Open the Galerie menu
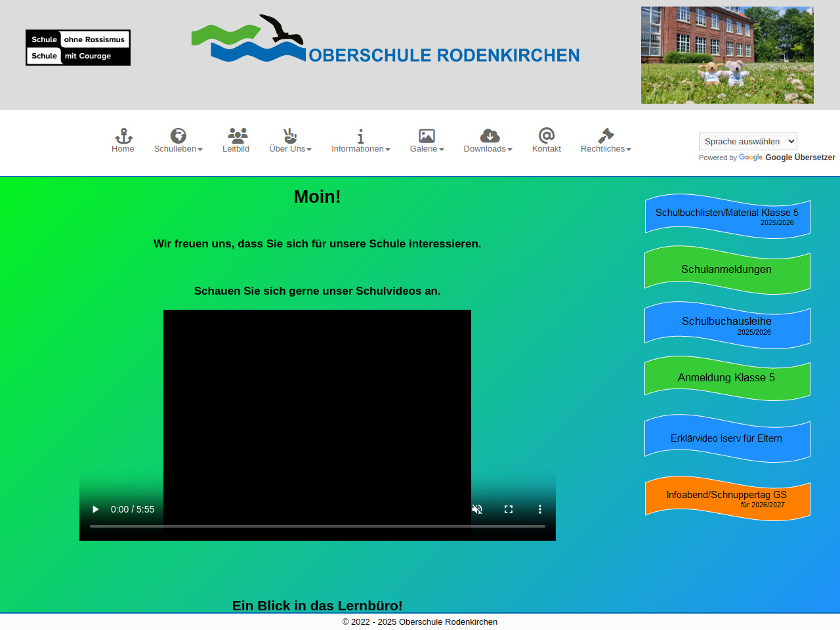The width and height of the screenshot is (840, 630). click(427, 140)
